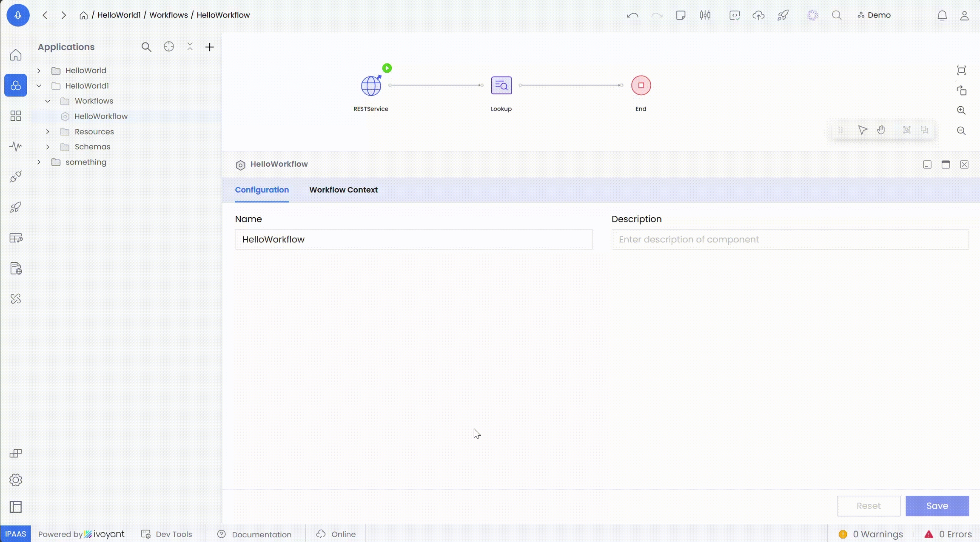
Task: Click the Description input field
Action: [790, 239]
